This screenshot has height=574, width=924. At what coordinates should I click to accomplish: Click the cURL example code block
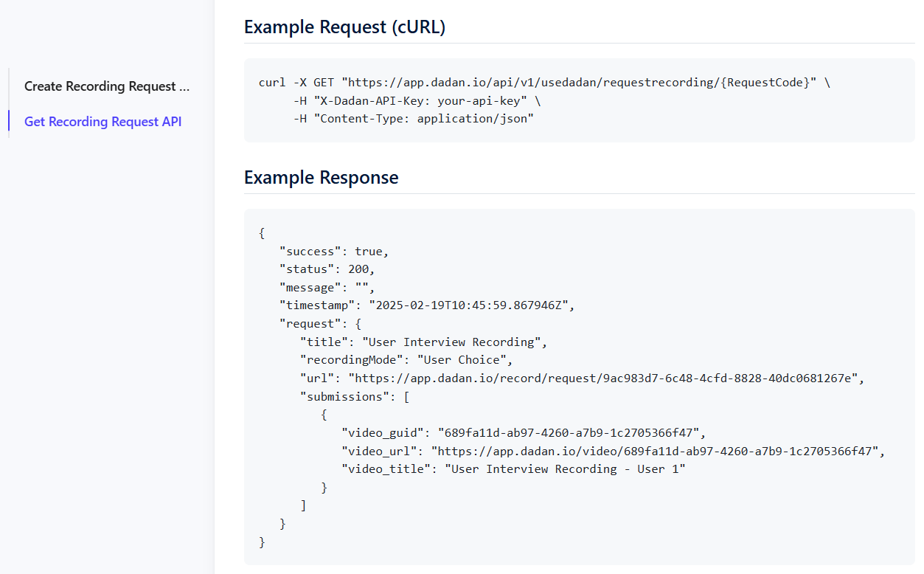point(580,100)
